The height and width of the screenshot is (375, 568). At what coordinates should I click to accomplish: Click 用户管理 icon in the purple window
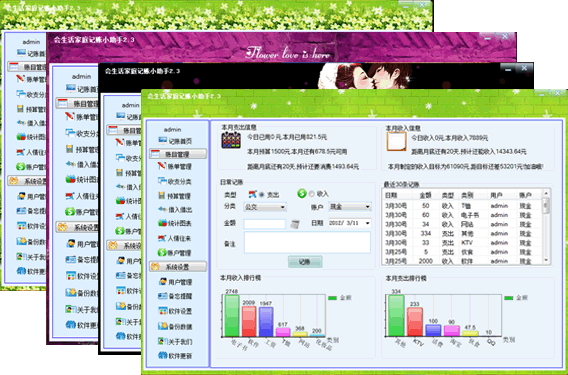tap(71, 243)
